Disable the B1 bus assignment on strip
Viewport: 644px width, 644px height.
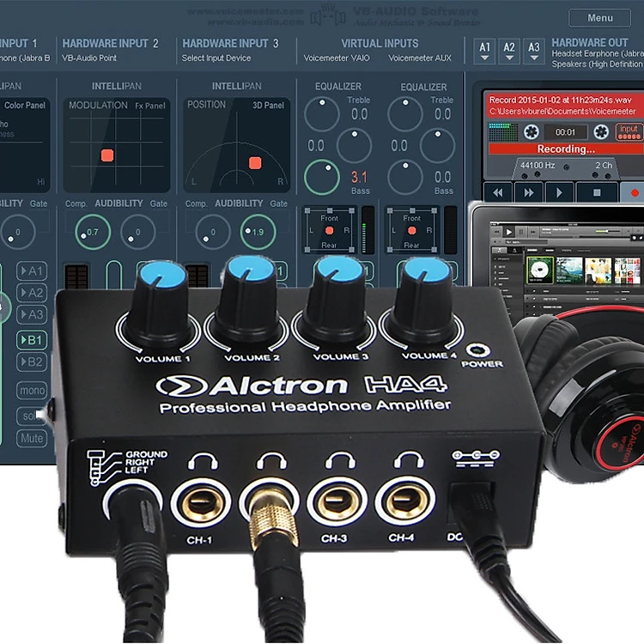pos(32,339)
